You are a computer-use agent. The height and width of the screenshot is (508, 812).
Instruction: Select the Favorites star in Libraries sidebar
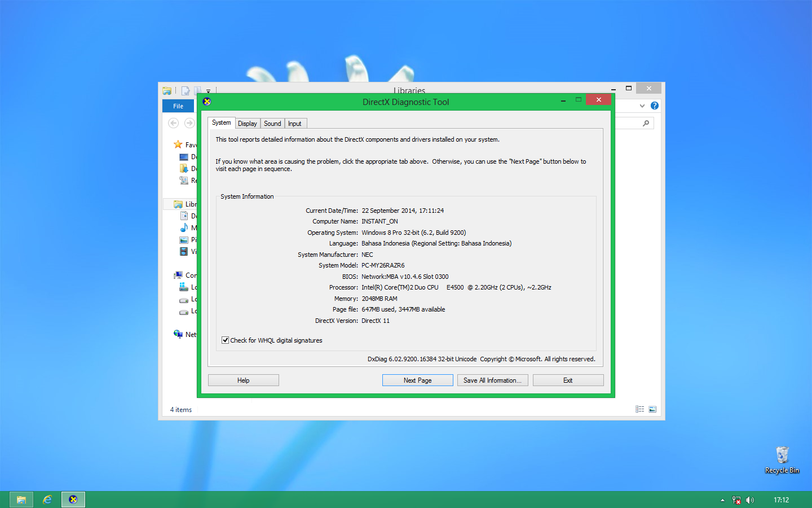click(178, 144)
